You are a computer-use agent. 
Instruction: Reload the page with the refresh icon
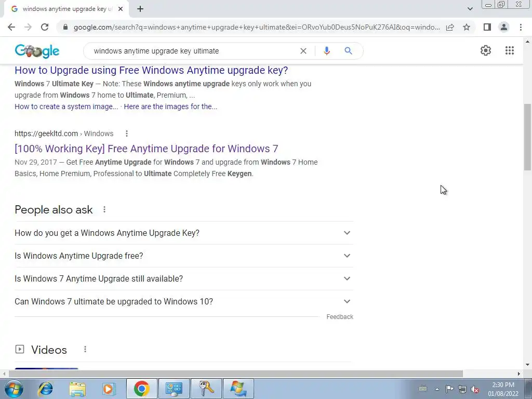click(x=45, y=27)
